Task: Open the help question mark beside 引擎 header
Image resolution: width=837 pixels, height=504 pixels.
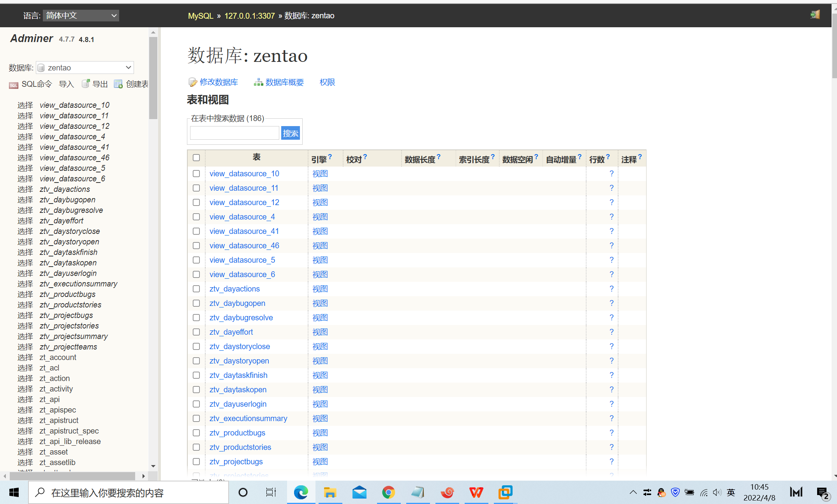Action: 330,156
